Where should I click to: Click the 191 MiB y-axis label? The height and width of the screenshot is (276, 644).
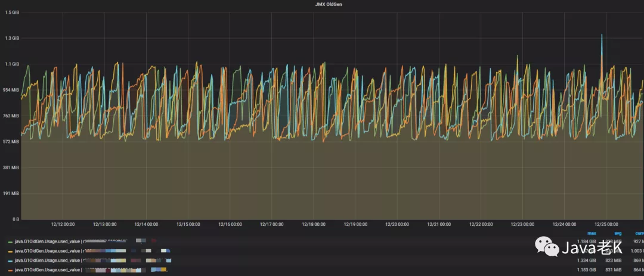point(11,194)
